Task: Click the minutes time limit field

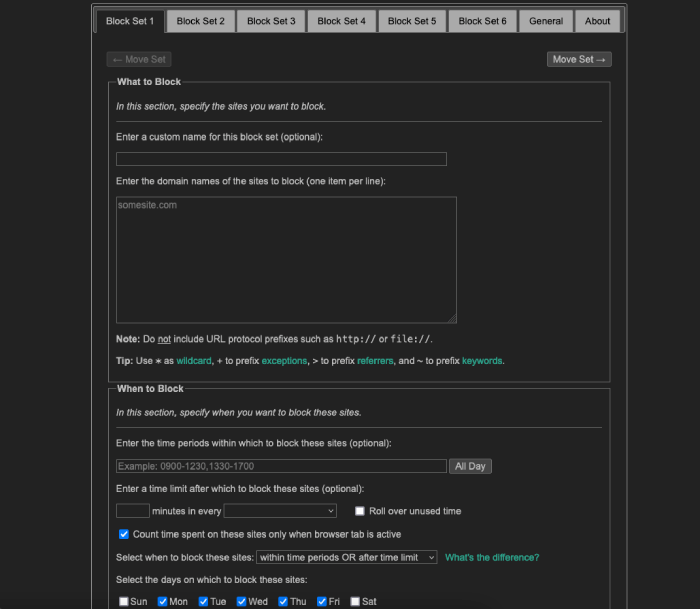Action: click(133, 511)
